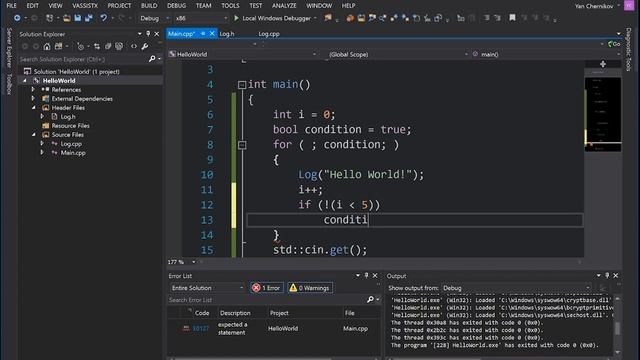Pin the Output panel
This screenshot has width=640, height=360.
tap(607, 276)
